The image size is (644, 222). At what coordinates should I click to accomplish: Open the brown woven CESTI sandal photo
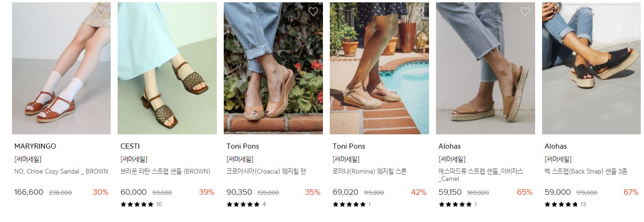click(167, 68)
